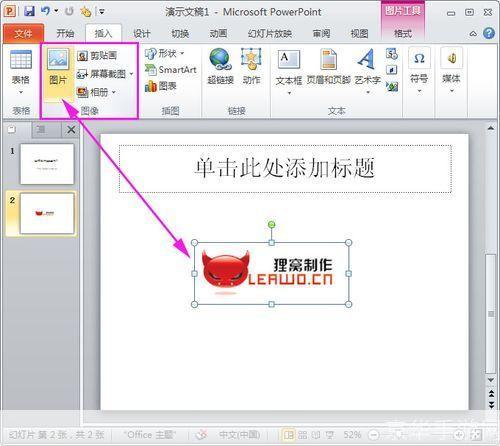Close the slide thumbnail pane
The image size is (500, 446).
point(71,130)
